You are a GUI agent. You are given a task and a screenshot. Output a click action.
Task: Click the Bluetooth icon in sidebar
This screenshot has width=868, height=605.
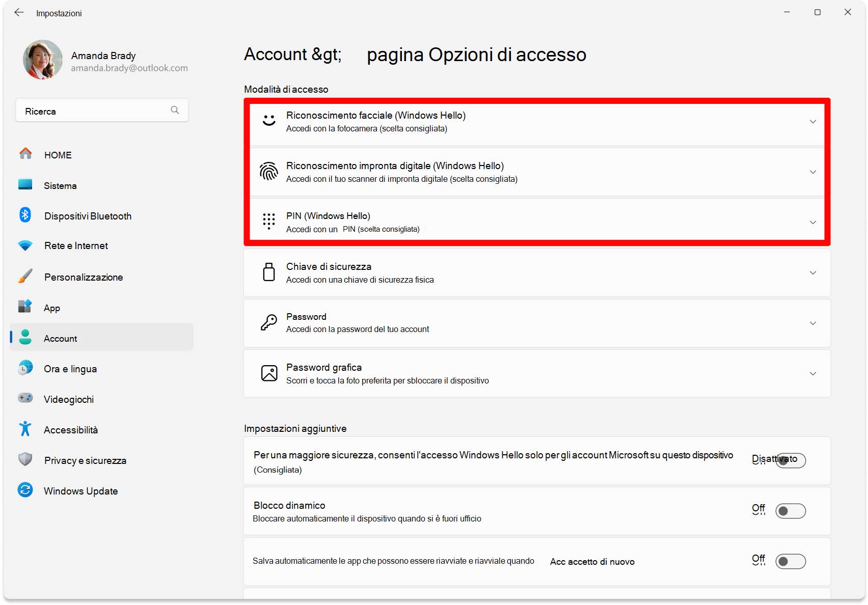point(25,215)
